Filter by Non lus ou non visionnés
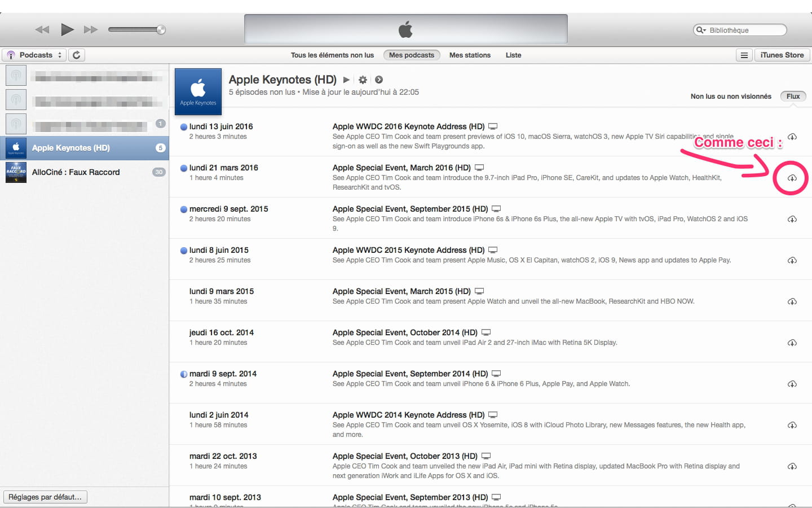This screenshot has width=812, height=508. tap(731, 96)
